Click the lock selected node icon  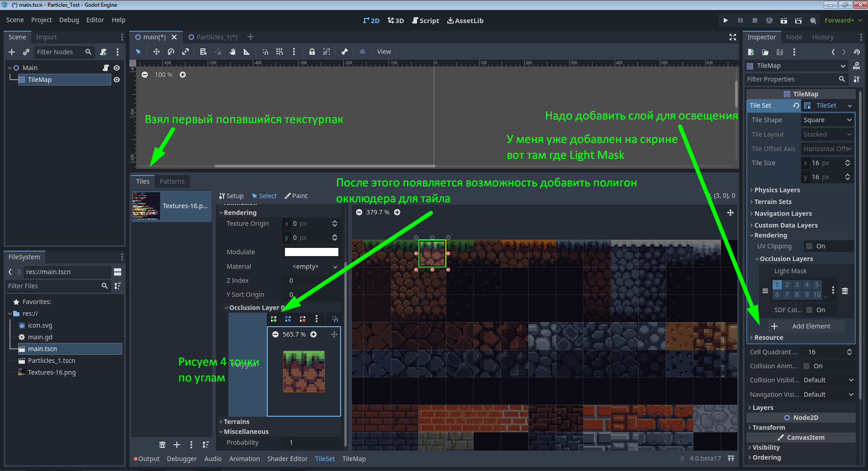[312, 52]
